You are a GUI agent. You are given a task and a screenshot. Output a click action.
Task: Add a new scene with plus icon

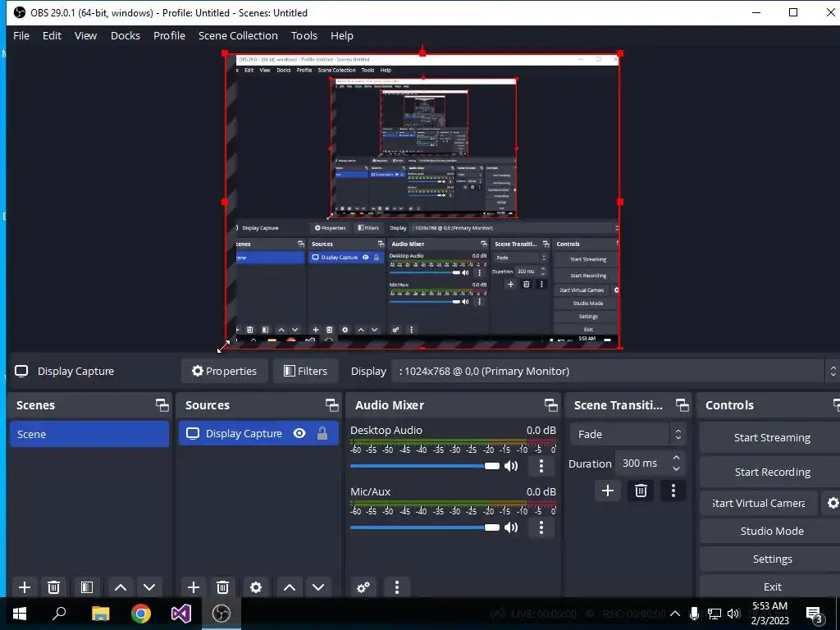[25, 587]
